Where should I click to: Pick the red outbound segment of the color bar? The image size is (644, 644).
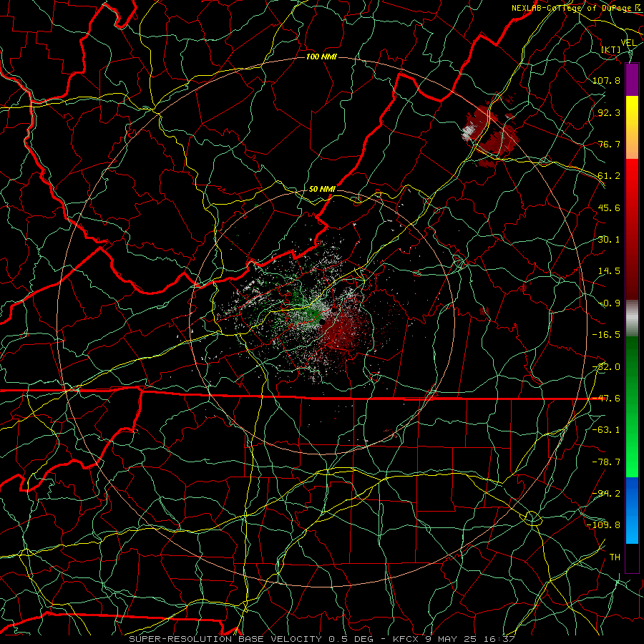632,229
